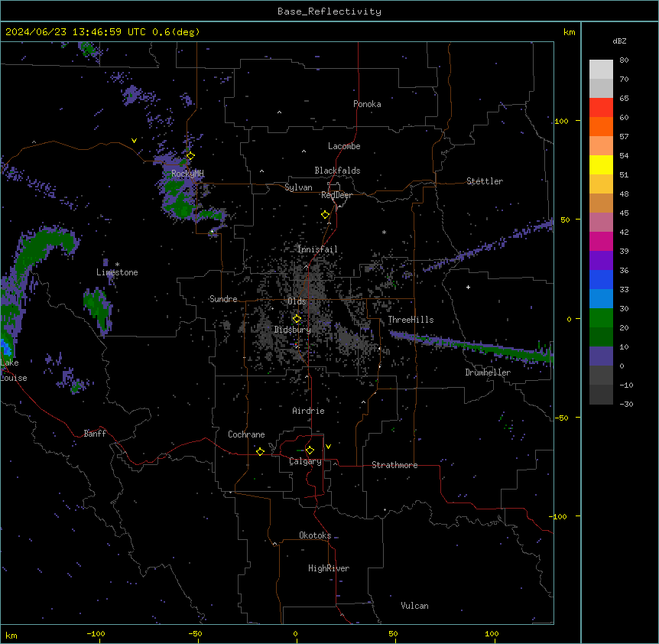Click the Drumheller city label
Image resolution: width=659 pixels, height=644 pixels.
coord(488,372)
